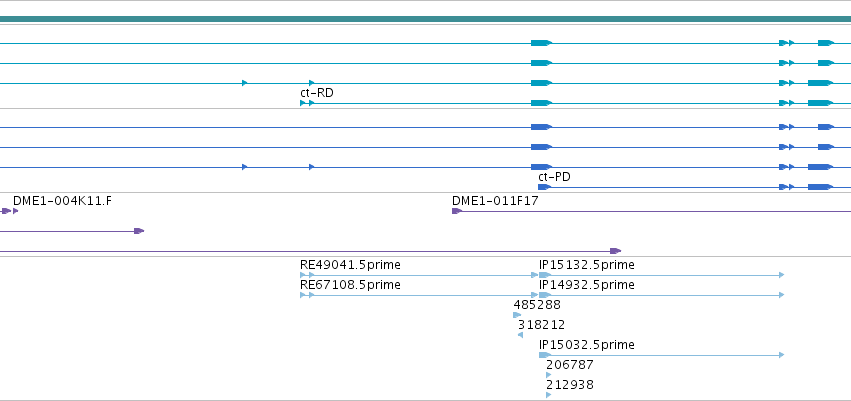Click the small arrow glyph below 206787

(549, 375)
